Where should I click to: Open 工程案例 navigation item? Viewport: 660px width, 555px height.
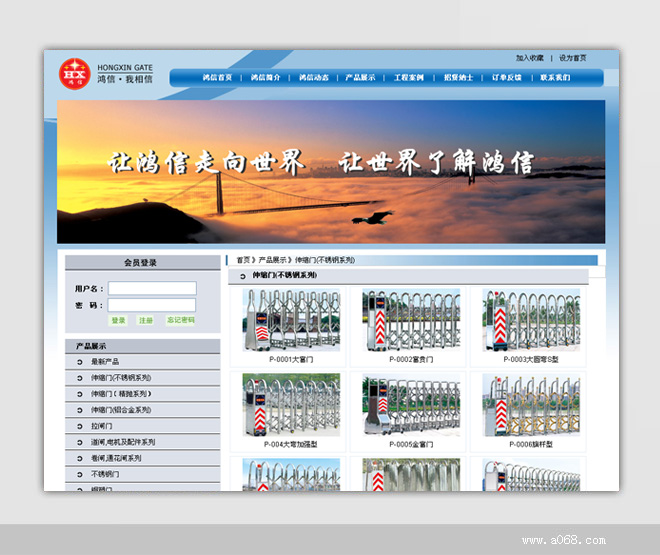pos(409,77)
